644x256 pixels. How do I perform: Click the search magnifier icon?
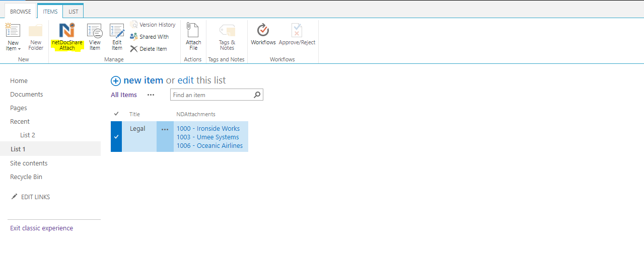pyautogui.click(x=257, y=95)
